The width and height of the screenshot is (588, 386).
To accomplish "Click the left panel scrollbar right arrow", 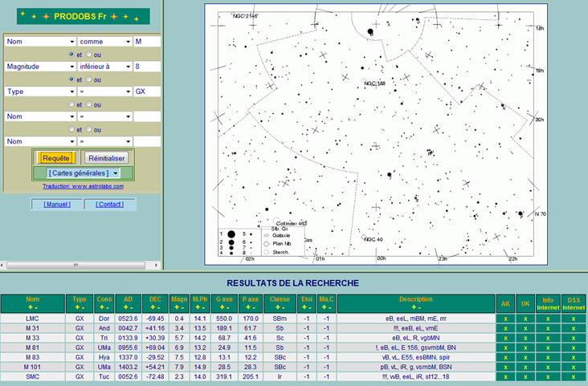I will [156, 266].
